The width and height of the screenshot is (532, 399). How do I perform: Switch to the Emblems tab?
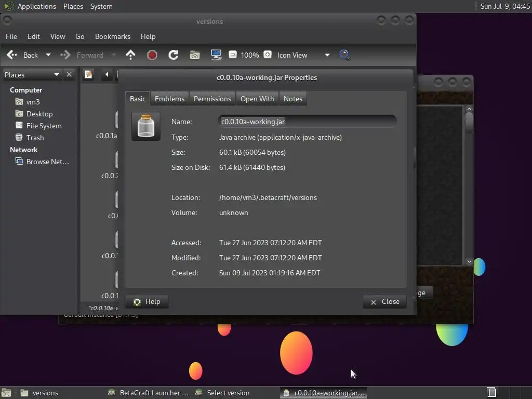[170, 99]
